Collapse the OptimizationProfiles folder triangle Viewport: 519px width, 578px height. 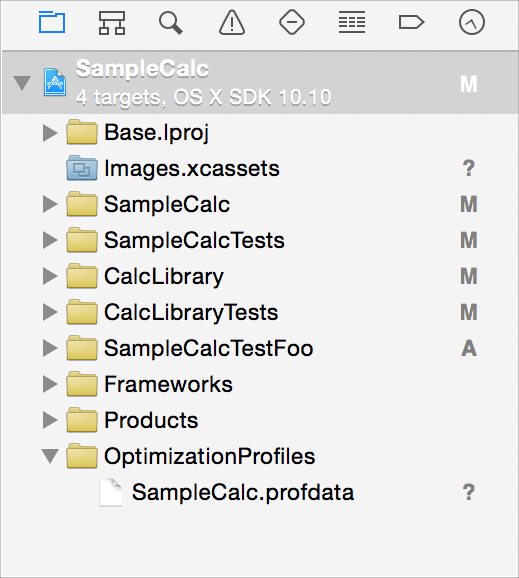tap(50, 456)
